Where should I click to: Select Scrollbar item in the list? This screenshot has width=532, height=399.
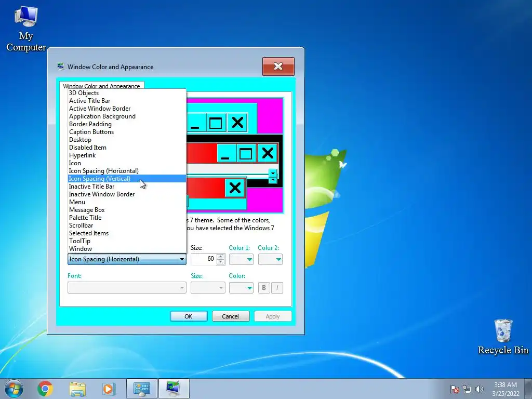click(x=127, y=225)
